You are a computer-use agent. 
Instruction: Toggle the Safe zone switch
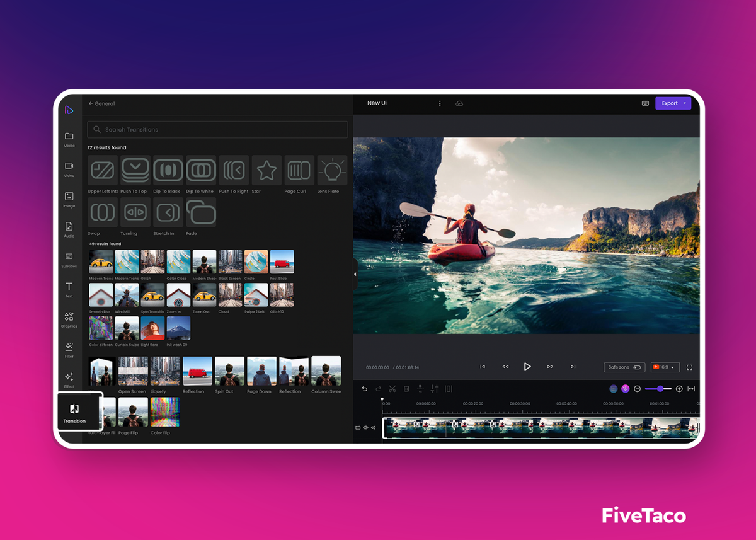637,367
